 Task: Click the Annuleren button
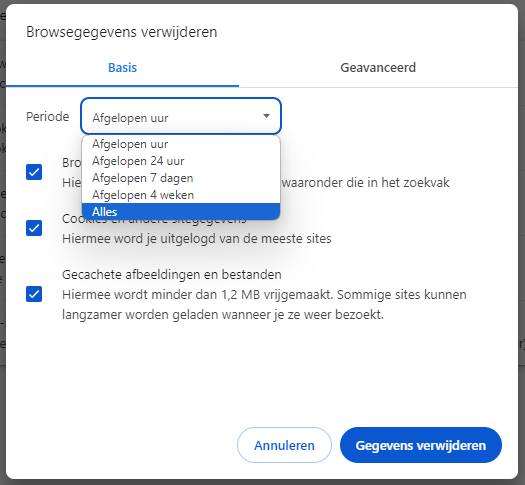pos(284,445)
